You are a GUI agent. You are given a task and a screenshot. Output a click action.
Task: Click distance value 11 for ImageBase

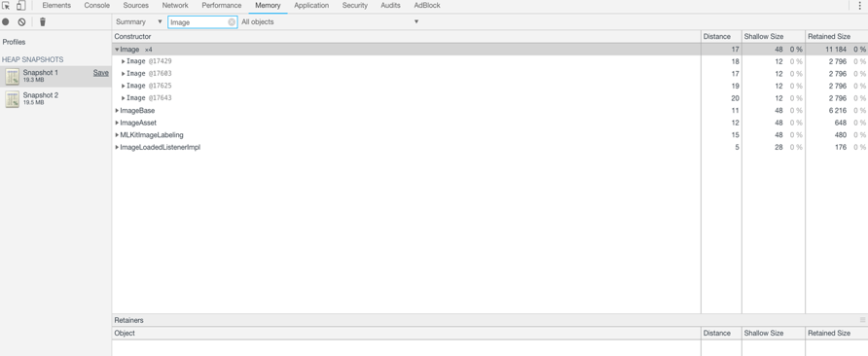[736, 110]
